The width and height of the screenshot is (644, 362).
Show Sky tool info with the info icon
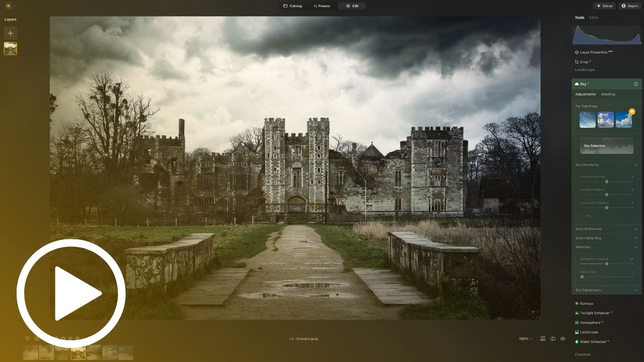coord(636,84)
